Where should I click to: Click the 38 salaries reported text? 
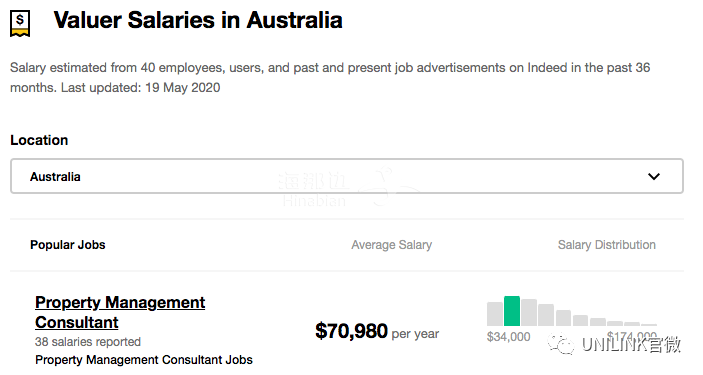pos(88,342)
